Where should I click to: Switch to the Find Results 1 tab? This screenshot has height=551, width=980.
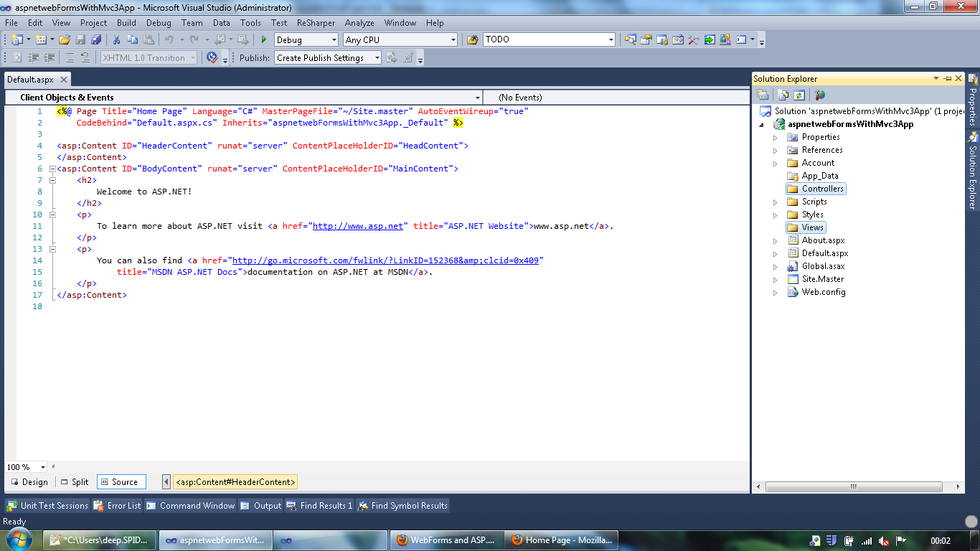pyautogui.click(x=321, y=505)
